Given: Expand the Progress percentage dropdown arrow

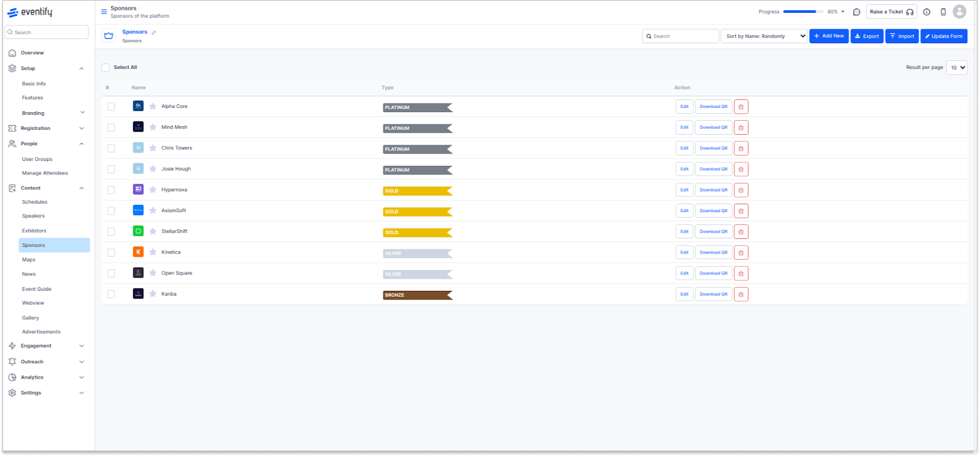Looking at the screenshot, I should [843, 12].
